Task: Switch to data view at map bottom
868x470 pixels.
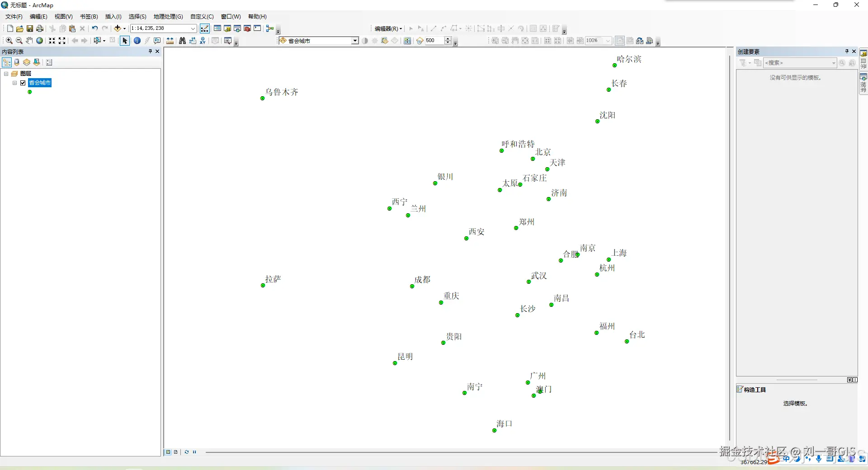Action: (168, 452)
